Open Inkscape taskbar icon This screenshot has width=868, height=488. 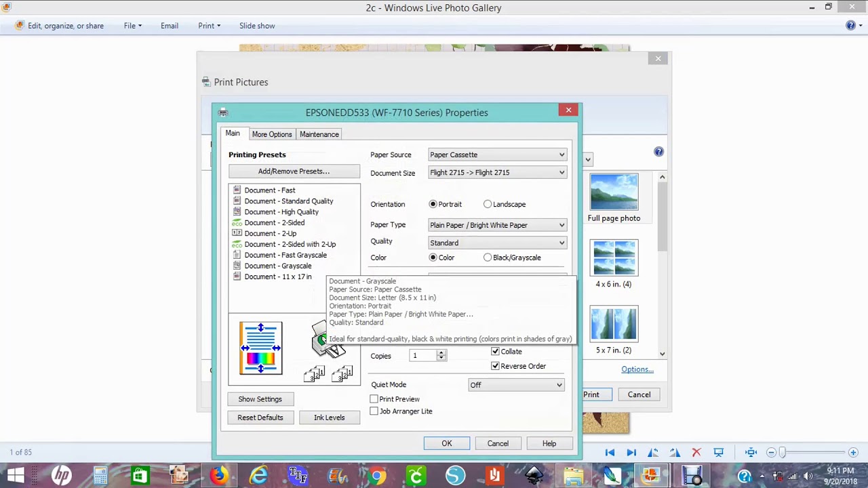click(x=534, y=476)
